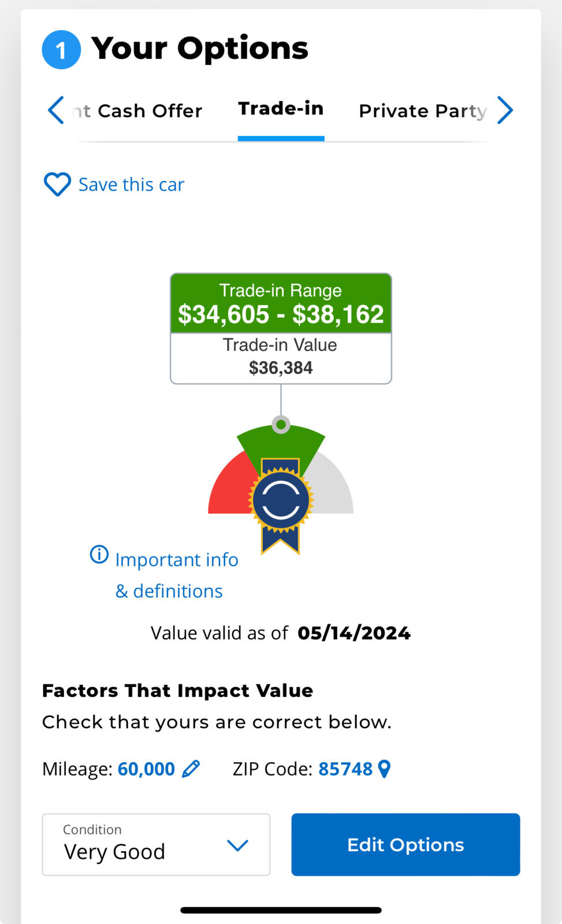Tap the left arrow in options carousel

(x=56, y=110)
